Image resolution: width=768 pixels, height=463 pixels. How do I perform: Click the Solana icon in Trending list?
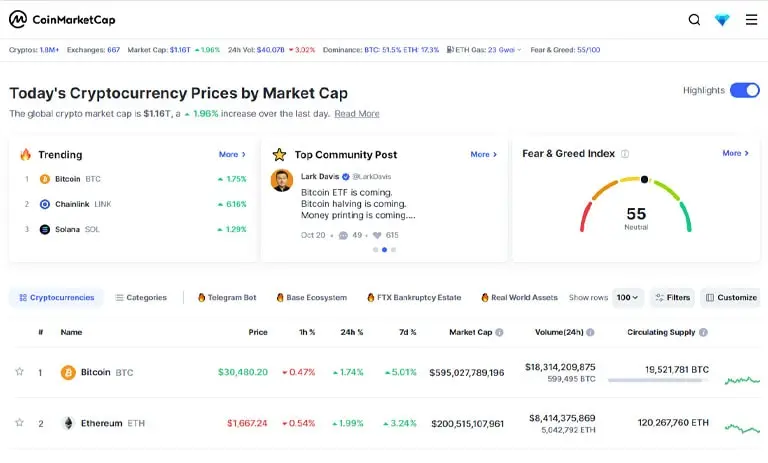pyautogui.click(x=45, y=229)
